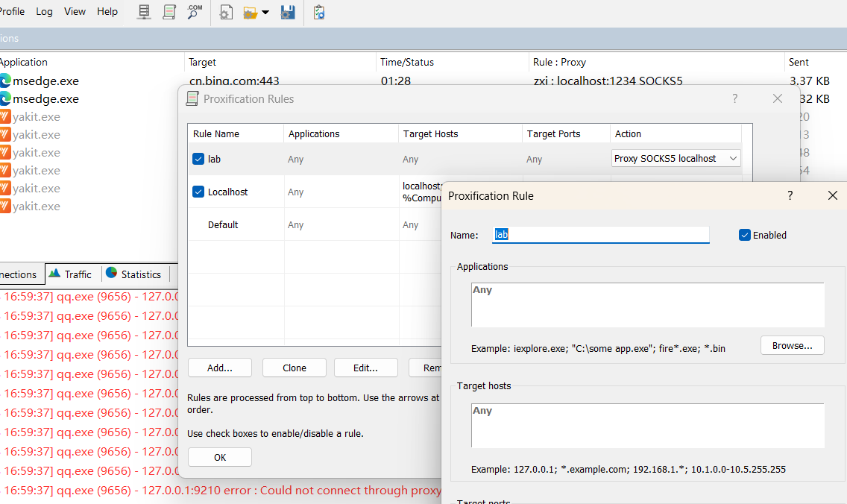
Task: Open Proxy Servers toolbar icon
Action: (144, 12)
